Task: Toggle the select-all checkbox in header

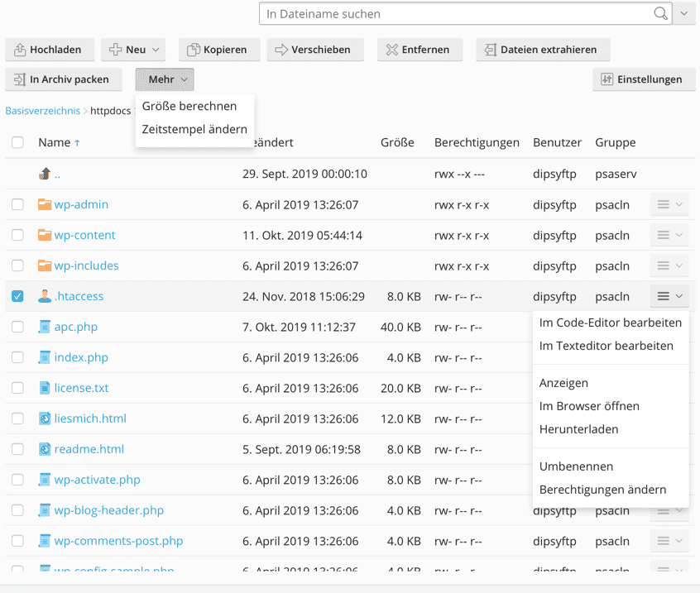Action: (x=17, y=142)
